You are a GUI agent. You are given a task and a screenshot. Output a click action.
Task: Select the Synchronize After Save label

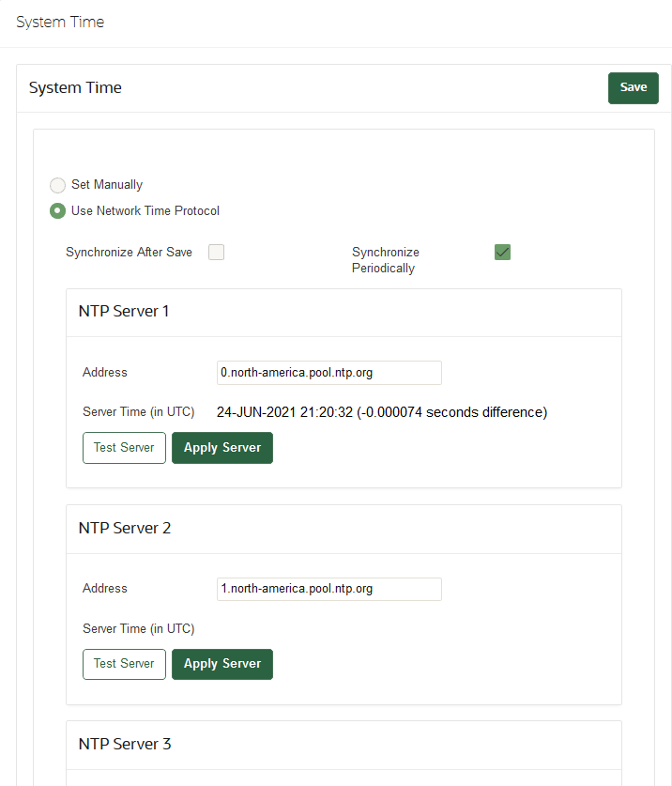coord(128,252)
